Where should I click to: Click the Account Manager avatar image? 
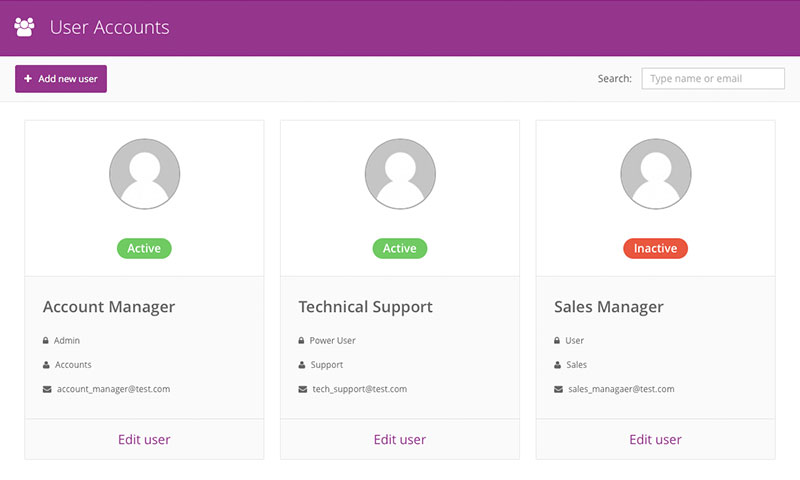[144, 174]
